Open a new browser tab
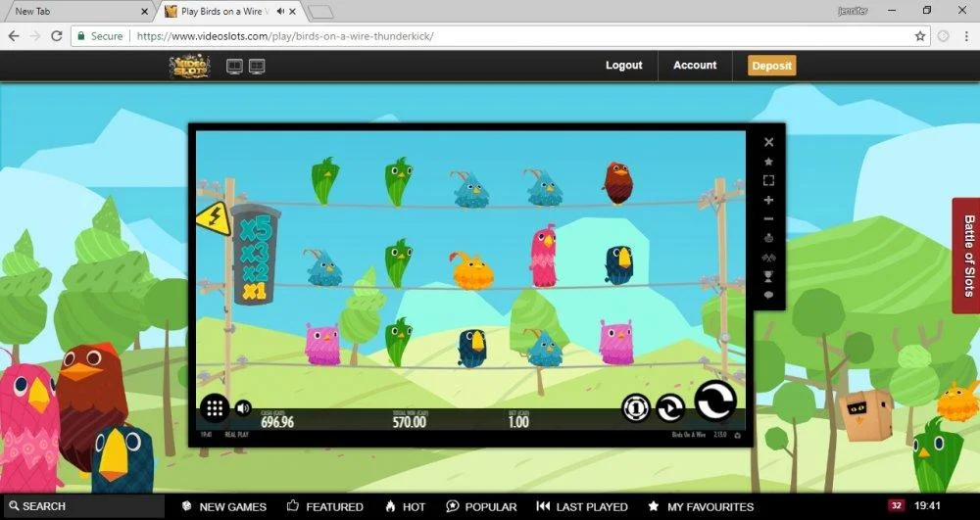This screenshot has height=520, width=980. coord(320,12)
